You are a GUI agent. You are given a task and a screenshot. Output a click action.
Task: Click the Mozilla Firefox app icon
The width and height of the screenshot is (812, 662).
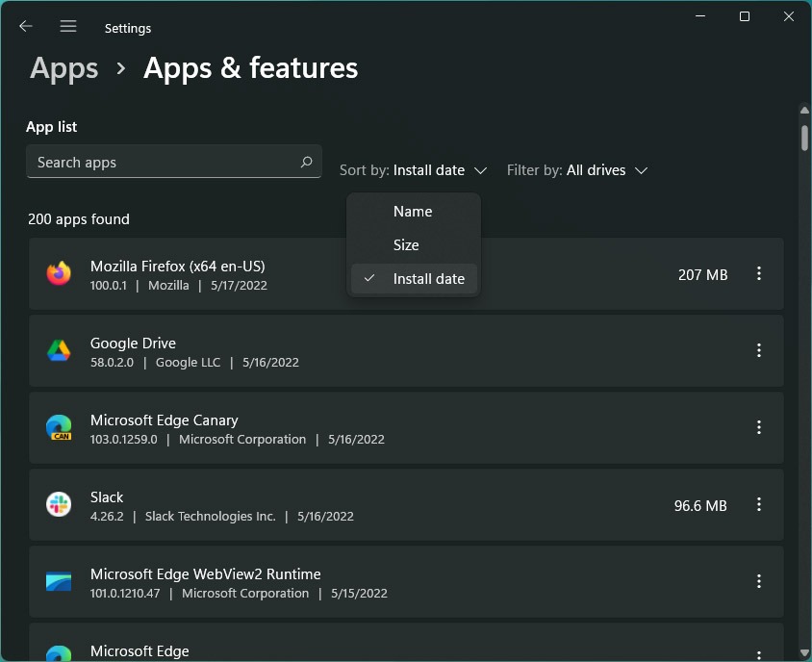click(59, 274)
